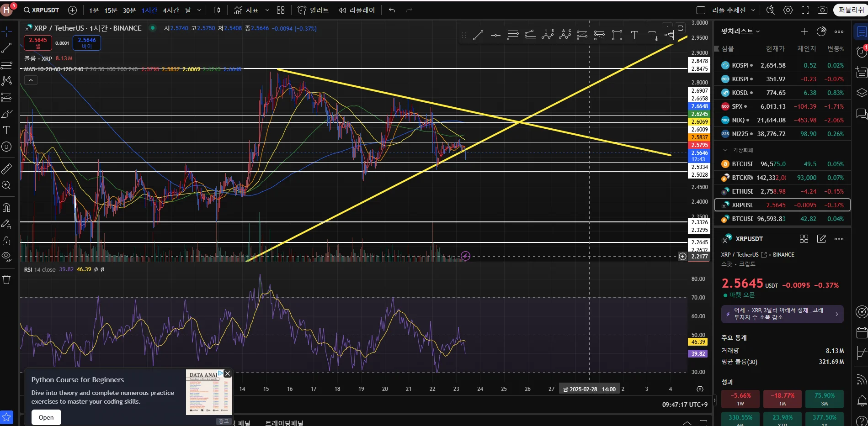
Task: Toggle the layout save checkbox beside 리플 추세선
Action: 701,10
